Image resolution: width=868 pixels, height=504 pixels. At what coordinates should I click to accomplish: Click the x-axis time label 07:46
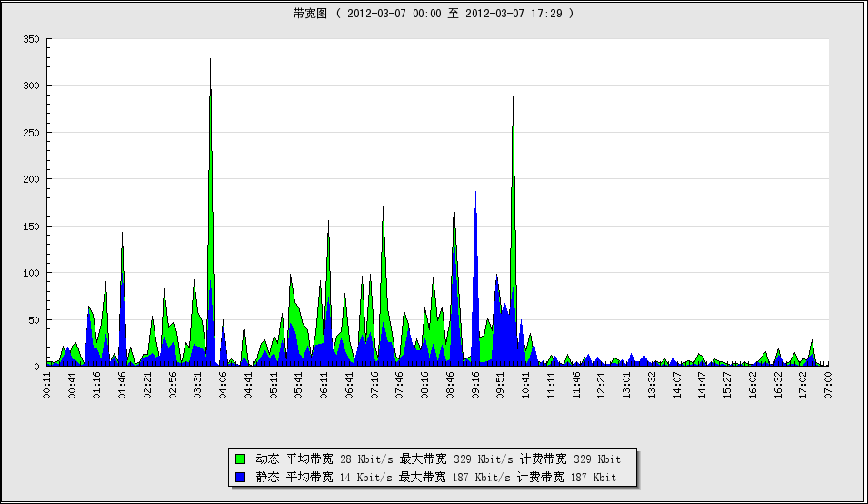pos(400,385)
